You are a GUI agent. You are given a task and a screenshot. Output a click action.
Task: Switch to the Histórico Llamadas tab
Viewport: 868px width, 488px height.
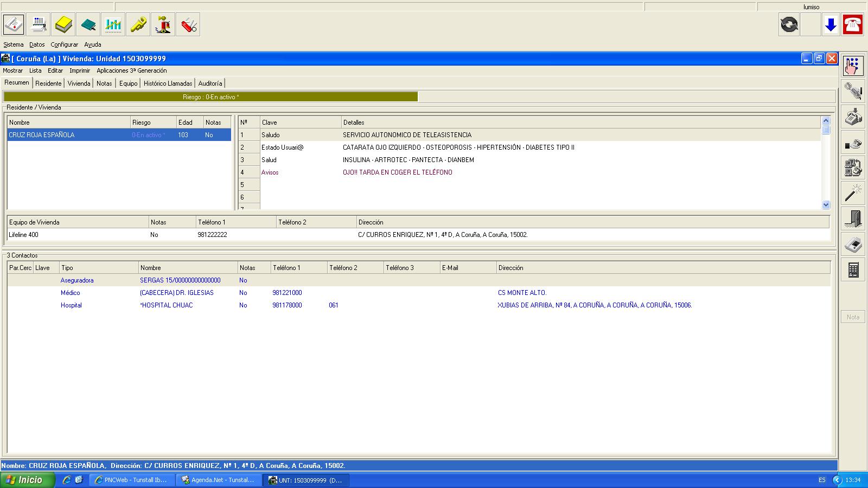tap(168, 84)
